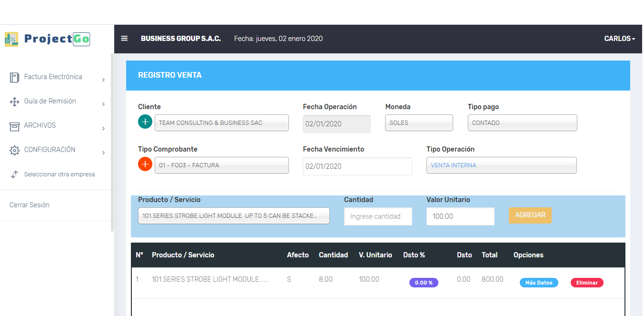The width and height of the screenshot is (644, 316).
Task: Click the ProjectGo logo
Action: [47, 39]
